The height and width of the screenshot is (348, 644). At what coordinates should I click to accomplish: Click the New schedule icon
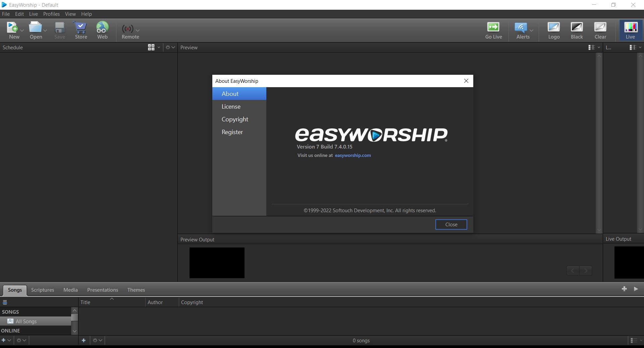pos(13,27)
